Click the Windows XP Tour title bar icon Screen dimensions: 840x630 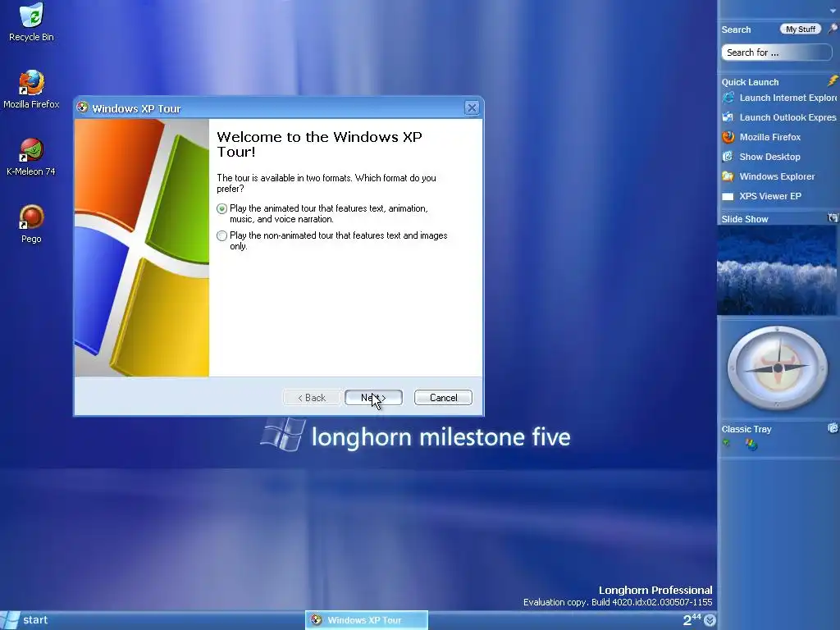[x=83, y=107]
